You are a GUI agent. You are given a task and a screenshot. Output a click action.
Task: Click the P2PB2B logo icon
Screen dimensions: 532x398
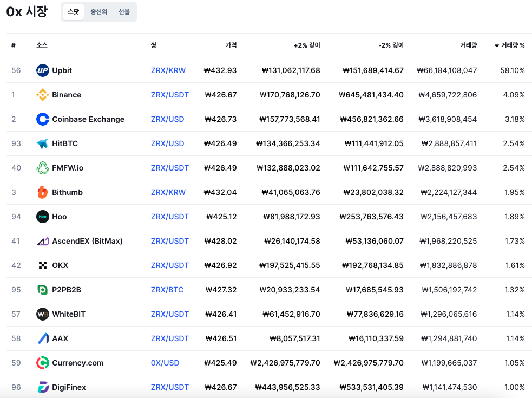pos(42,290)
